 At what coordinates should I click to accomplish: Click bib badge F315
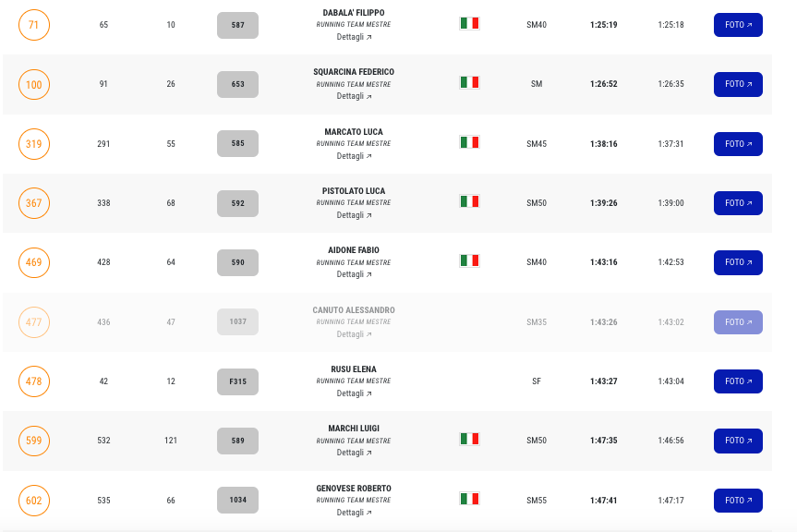[237, 381]
